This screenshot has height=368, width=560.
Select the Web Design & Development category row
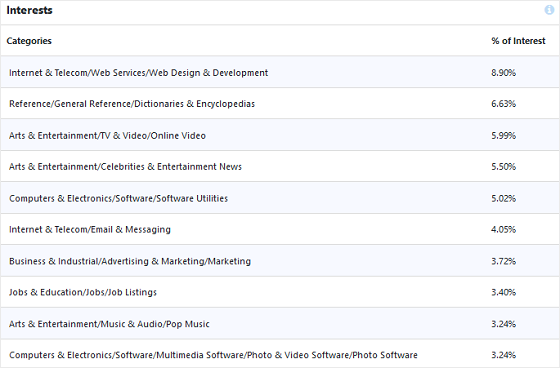280,73
